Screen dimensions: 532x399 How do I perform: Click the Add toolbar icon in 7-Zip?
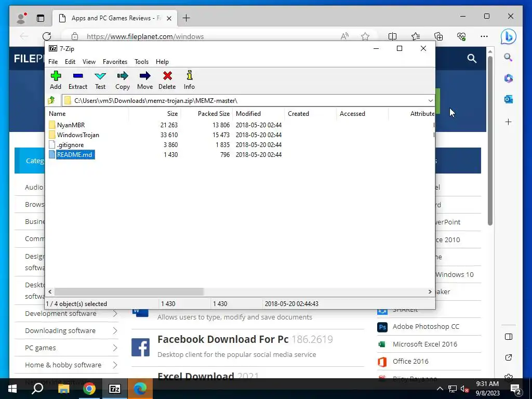56,80
